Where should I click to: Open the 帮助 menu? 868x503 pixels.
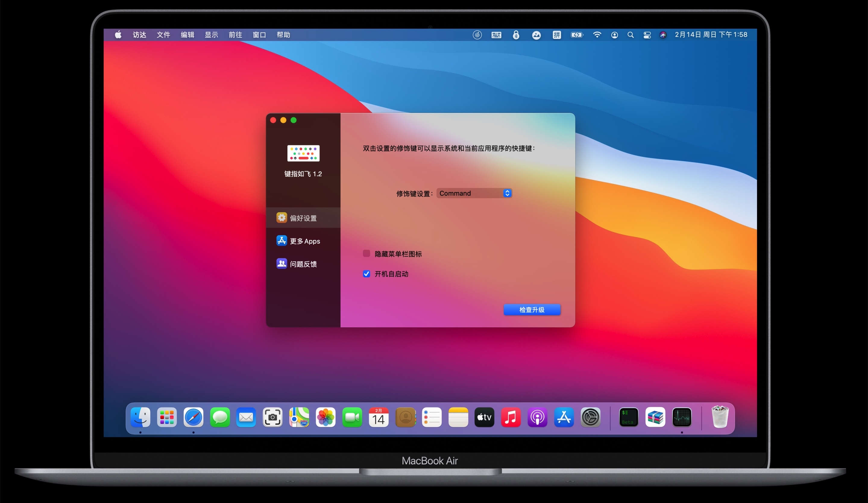pos(283,35)
